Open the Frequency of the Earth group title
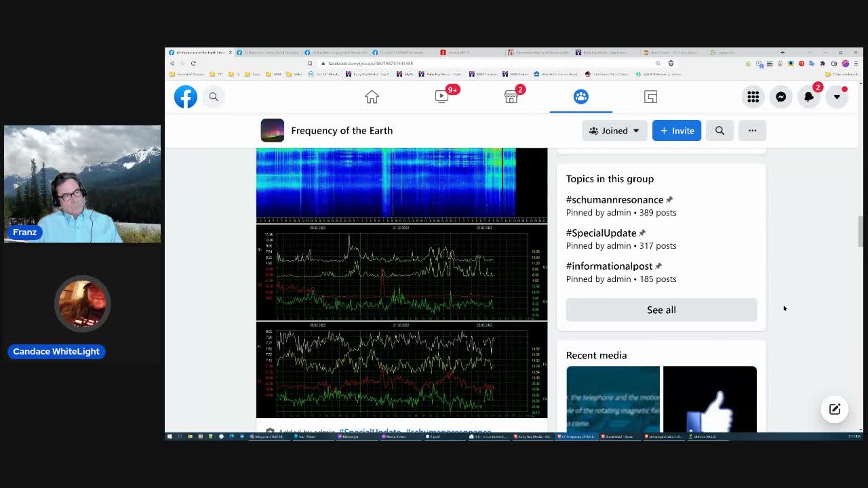The image size is (868, 488). 342,131
